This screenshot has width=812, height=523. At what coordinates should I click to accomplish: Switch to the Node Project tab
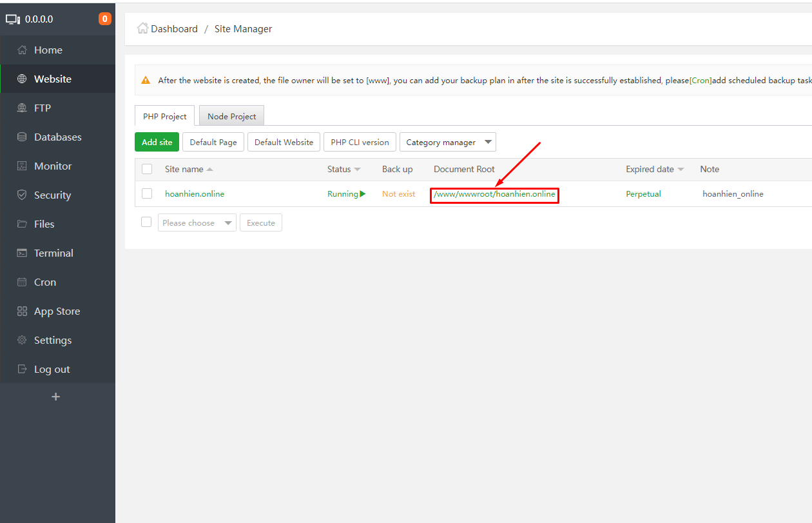[x=231, y=116]
